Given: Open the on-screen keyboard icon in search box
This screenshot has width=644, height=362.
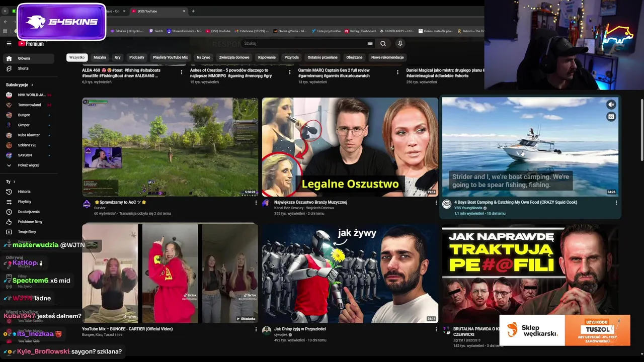Looking at the screenshot, I should [x=370, y=44].
